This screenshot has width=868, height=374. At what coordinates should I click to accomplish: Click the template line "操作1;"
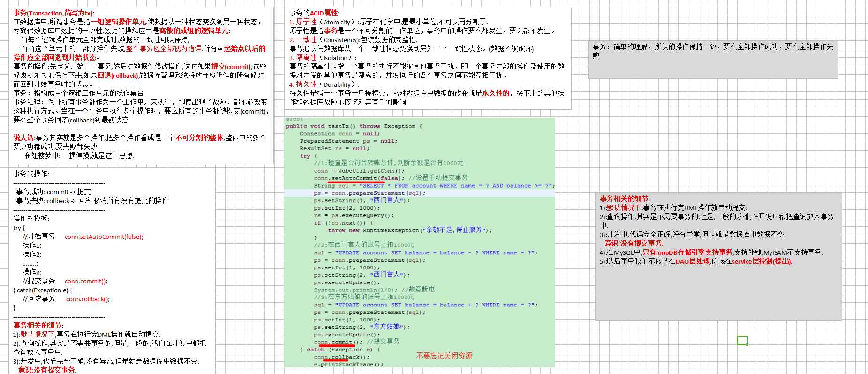point(32,245)
